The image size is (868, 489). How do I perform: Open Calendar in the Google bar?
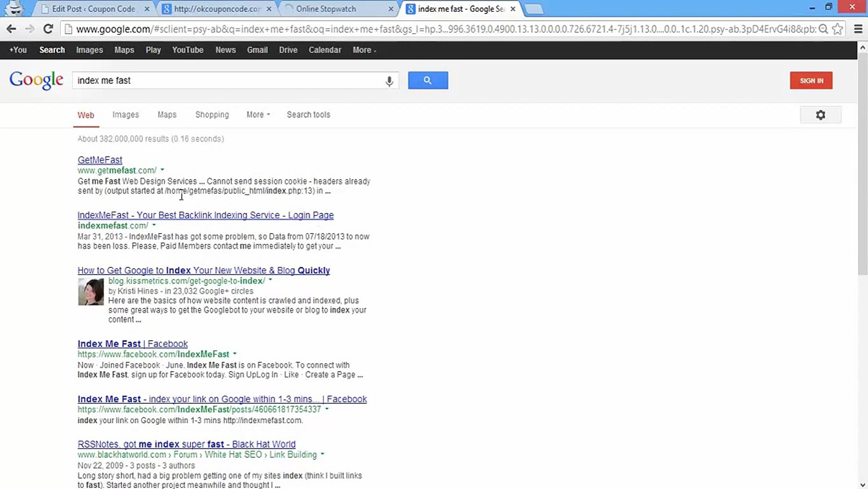325,50
